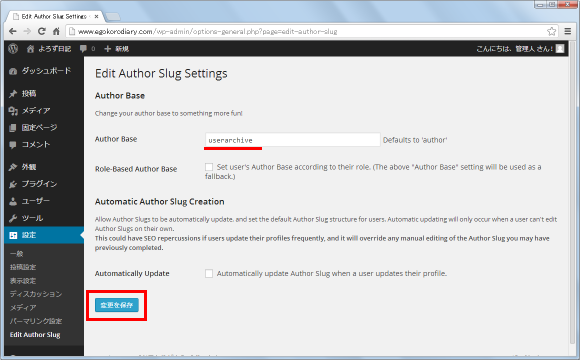Open comments bubble in admin bar
580x360 pixels.
coord(87,48)
